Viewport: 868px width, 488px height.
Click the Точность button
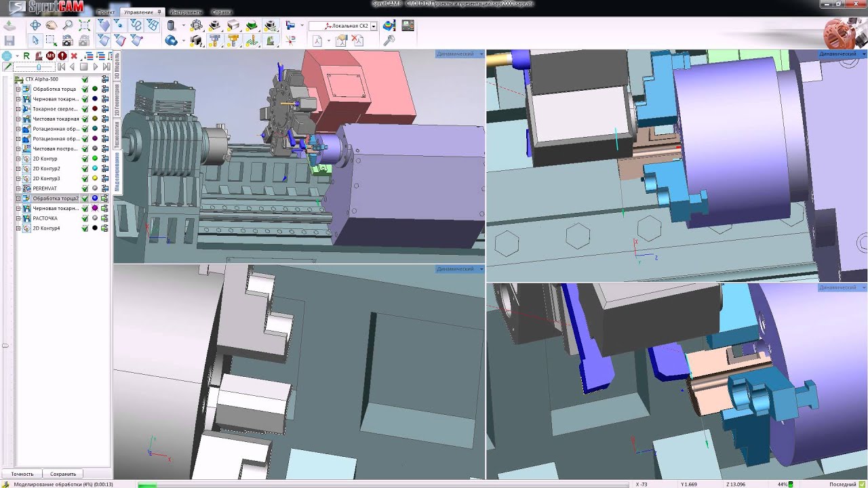coord(22,474)
